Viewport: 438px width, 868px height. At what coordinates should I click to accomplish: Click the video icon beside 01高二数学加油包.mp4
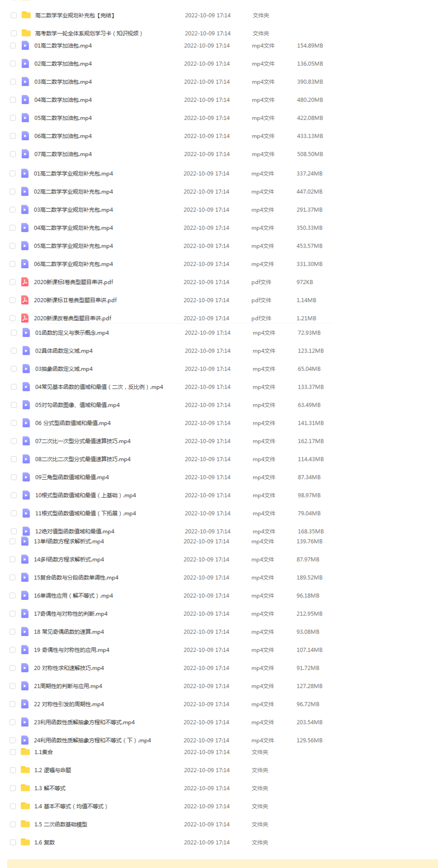(25, 46)
